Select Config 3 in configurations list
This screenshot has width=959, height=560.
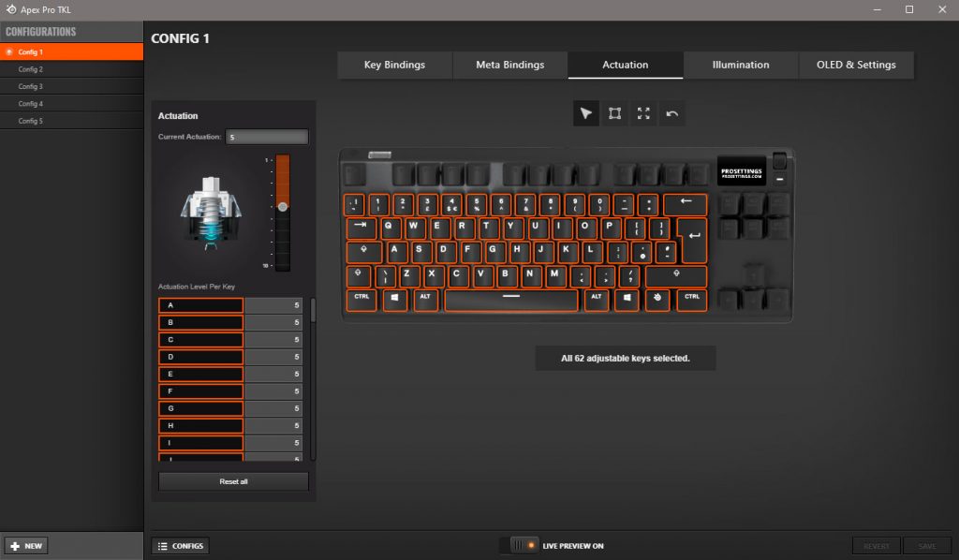[71, 86]
